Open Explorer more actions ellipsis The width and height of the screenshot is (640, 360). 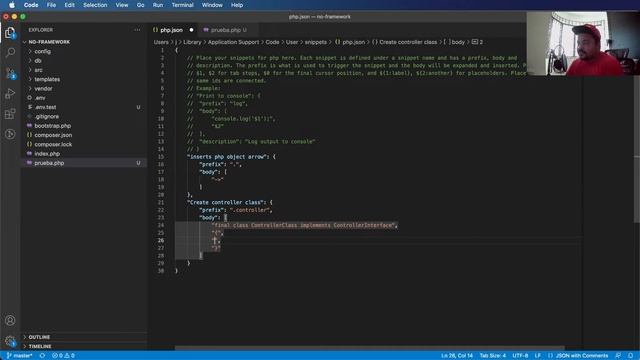[x=137, y=30]
